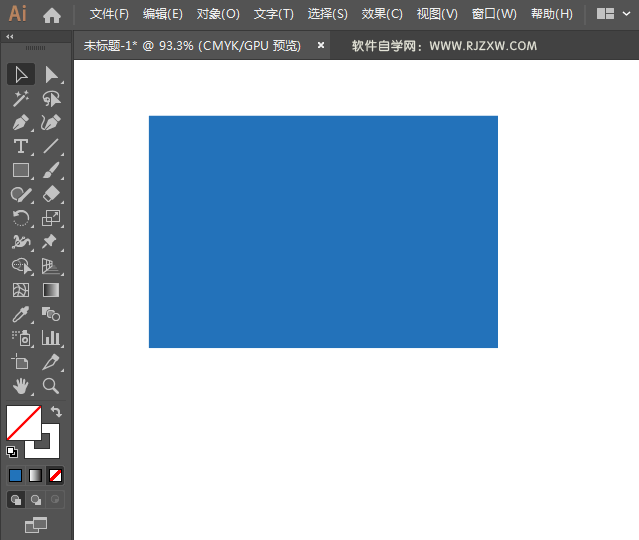Select the Mesh tool
The height and width of the screenshot is (540, 639).
(21, 290)
